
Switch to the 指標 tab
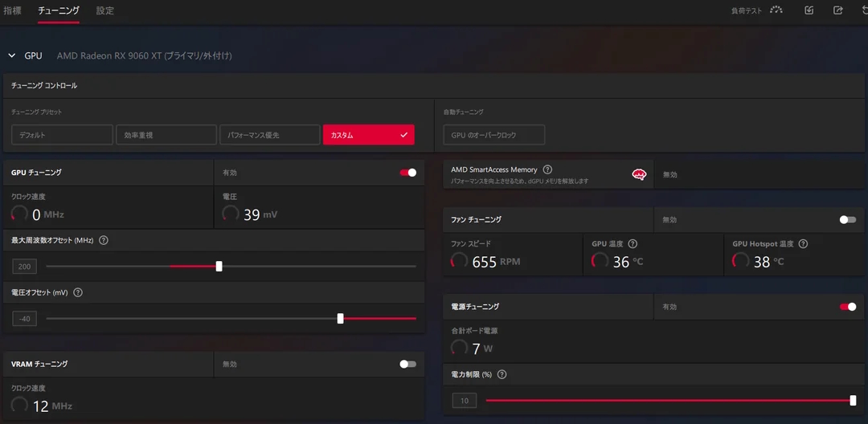pyautogui.click(x=12, y=10)
